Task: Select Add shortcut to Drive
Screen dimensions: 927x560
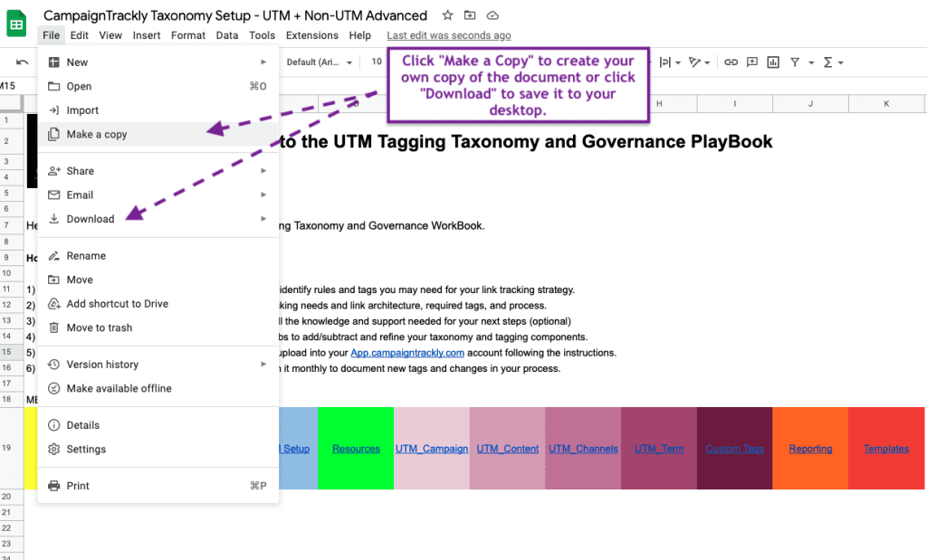Action: click(x=158, y=304)
